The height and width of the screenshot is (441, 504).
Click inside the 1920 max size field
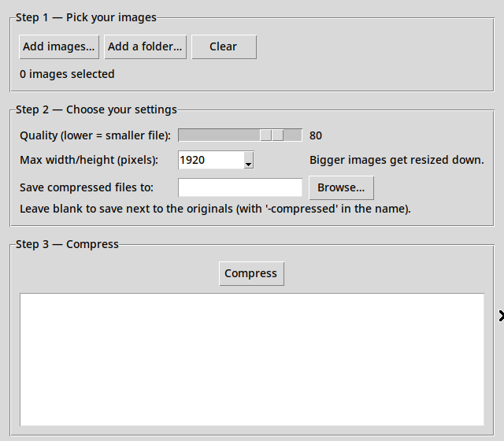[x=211, y=160]
